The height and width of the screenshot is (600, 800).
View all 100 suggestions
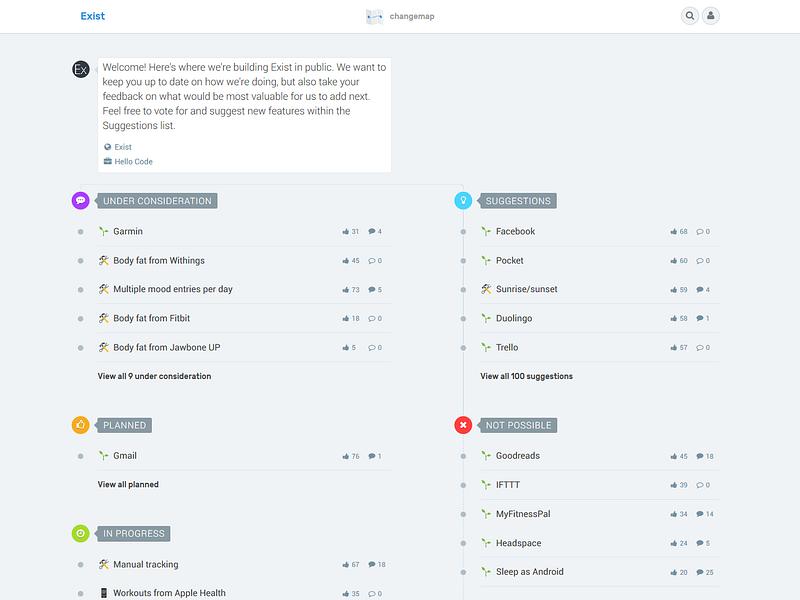point(526,376)
